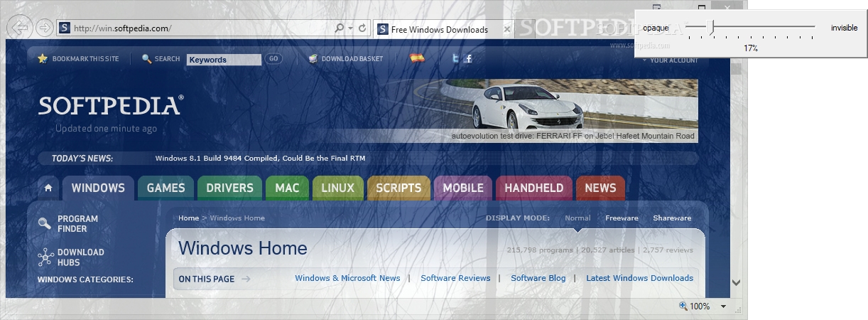
Task: Open the Download Basket icon
Action: 313,58
